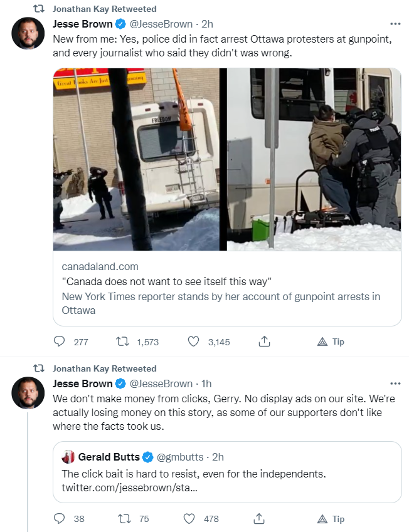Viewport: 409px width, 532px height.
Task: Open the top Jonathan Kay Retweeted label
Action: 104,9
